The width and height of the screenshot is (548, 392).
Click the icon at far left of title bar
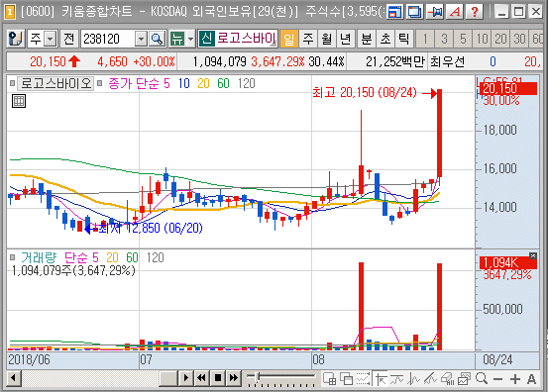click(10, 12)
